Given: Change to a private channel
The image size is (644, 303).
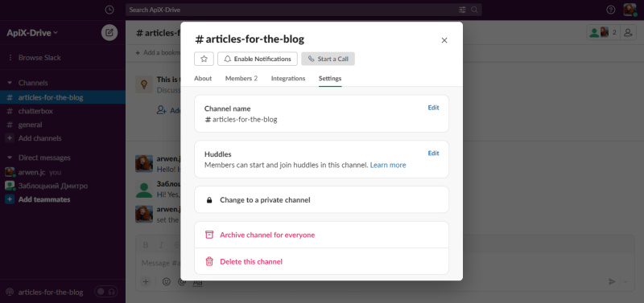Looking at the screenshot, I should (x=321, y=199).
